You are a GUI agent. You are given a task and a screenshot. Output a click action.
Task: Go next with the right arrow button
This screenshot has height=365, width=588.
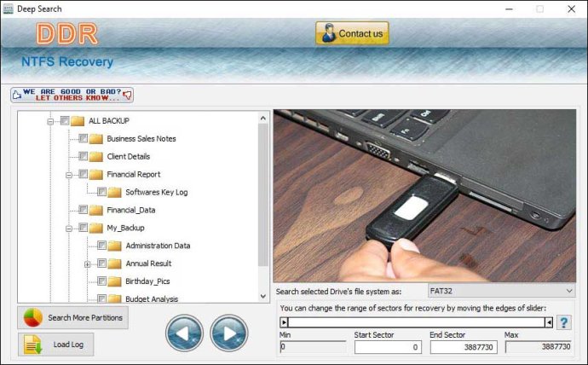pyautogui.click(x=228, y=333)
